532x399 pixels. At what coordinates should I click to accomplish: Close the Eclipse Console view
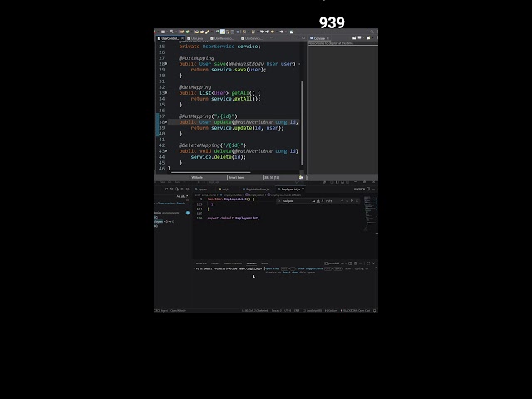point(328,38)
